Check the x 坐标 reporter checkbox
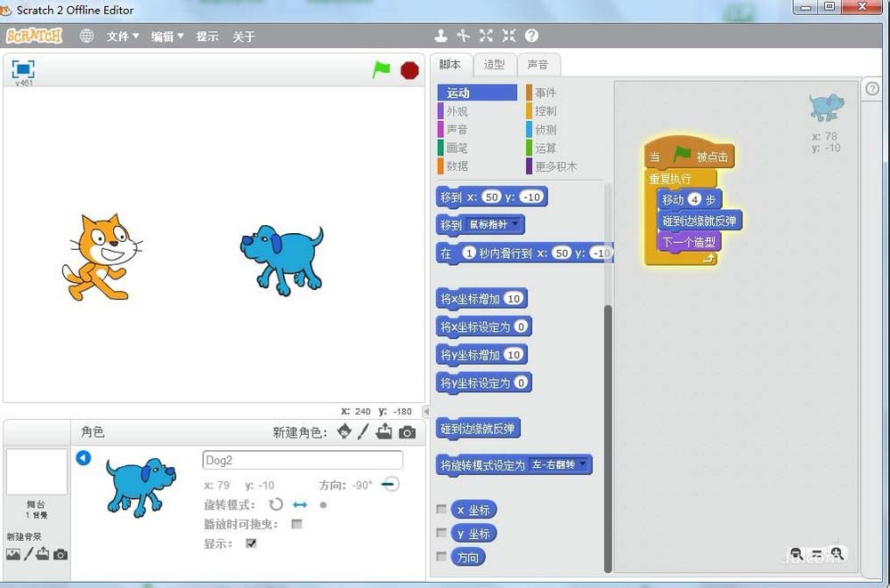 (x=441, y=509)
